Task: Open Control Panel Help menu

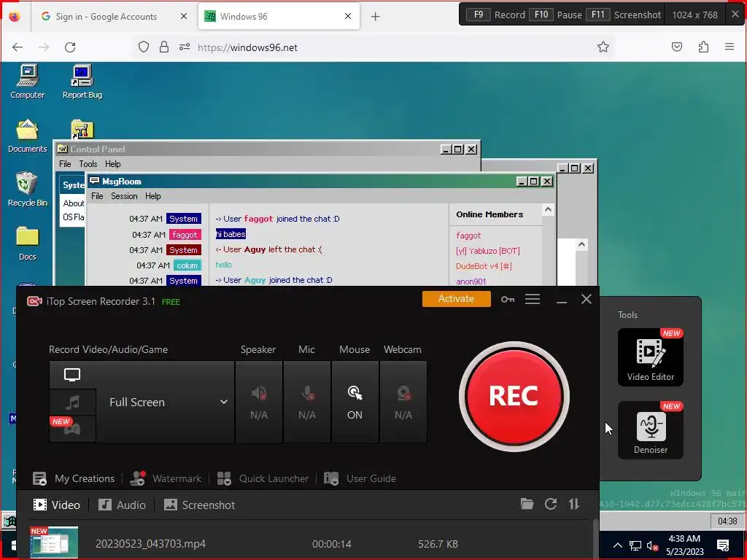Action: tap(113, 164)
